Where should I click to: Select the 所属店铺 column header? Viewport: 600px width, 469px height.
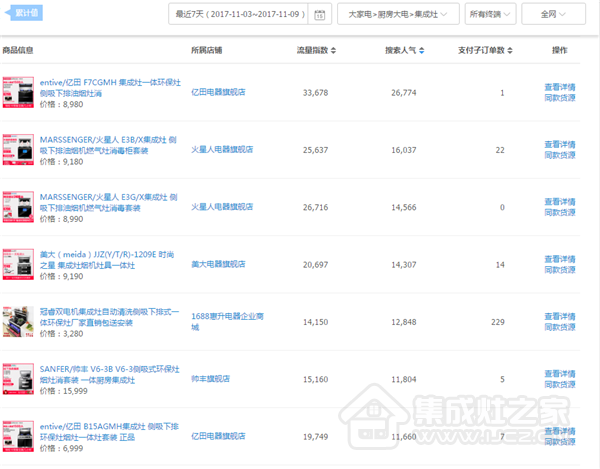pos(207,50)
